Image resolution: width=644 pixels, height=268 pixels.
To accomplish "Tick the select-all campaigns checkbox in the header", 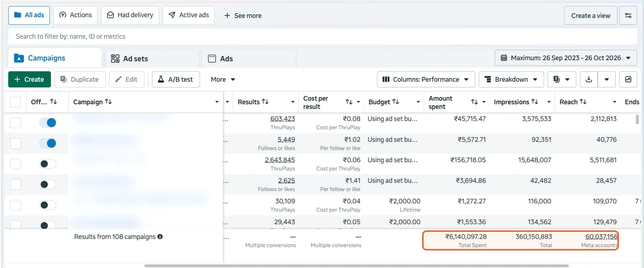I will pyautogui.click(x=15, y=102).
